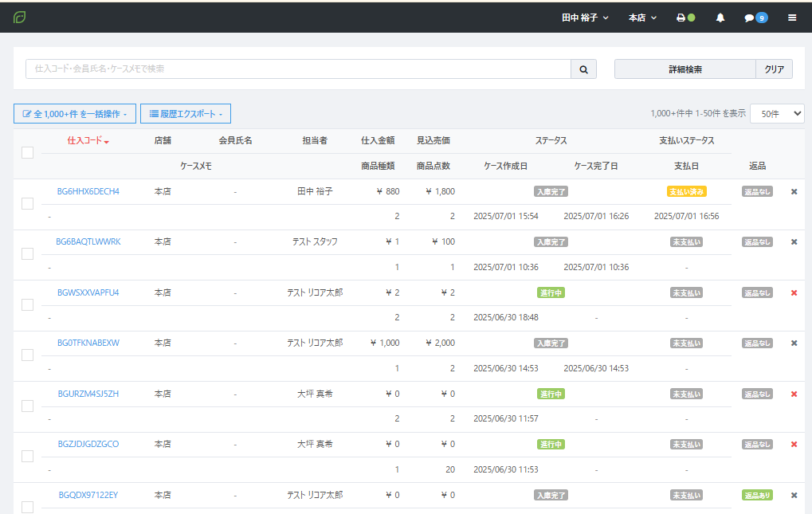The image size is (812, 514).
Task: Sort by 仕入コード column header
Action: coord(88,141)
